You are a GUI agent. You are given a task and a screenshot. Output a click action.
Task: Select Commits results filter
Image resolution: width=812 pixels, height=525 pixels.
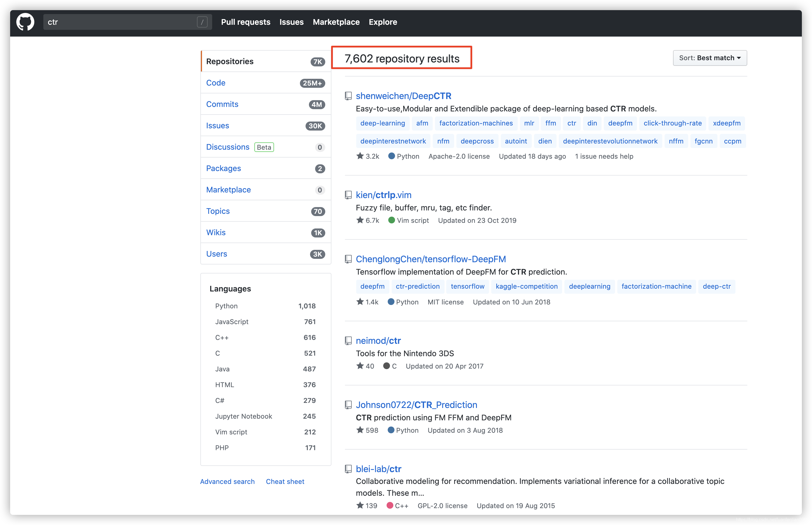tap(266, 104)
